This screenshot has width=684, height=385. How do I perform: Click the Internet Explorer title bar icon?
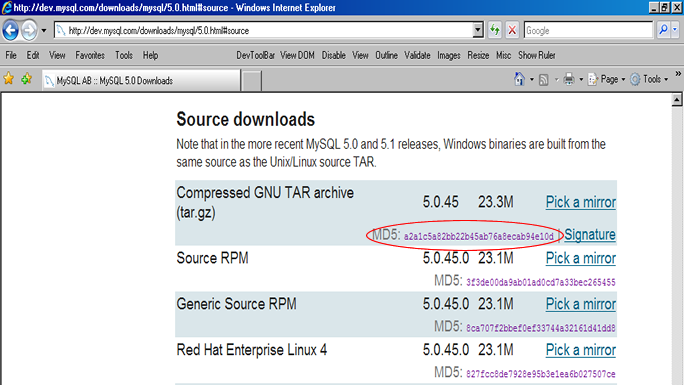coord(7,7)
